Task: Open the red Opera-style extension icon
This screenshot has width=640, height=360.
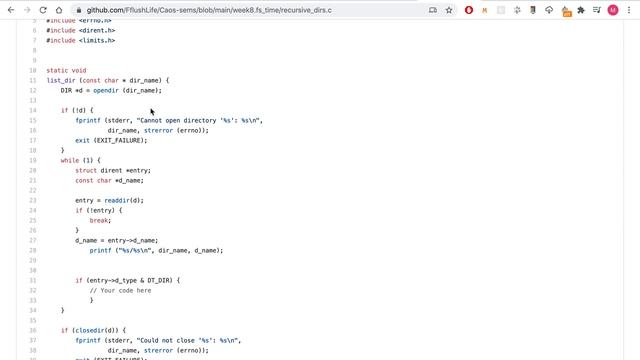Action: tap(469, 10)
